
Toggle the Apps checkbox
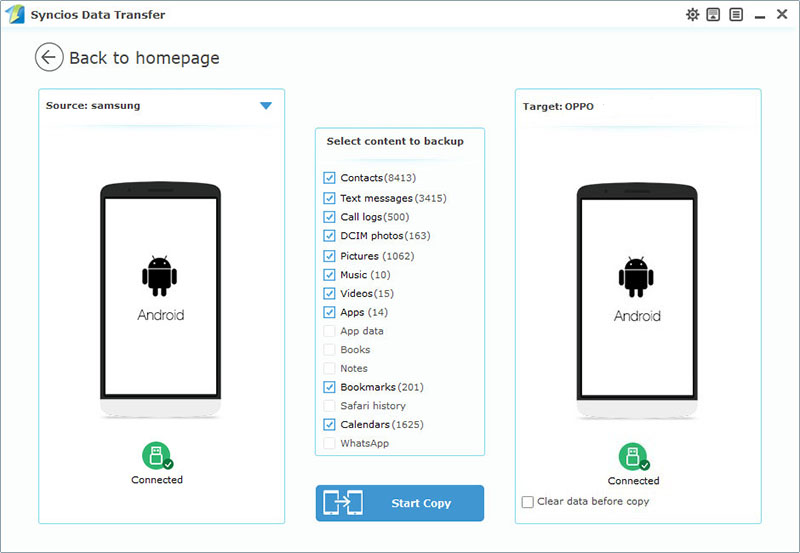click(329, 312)
